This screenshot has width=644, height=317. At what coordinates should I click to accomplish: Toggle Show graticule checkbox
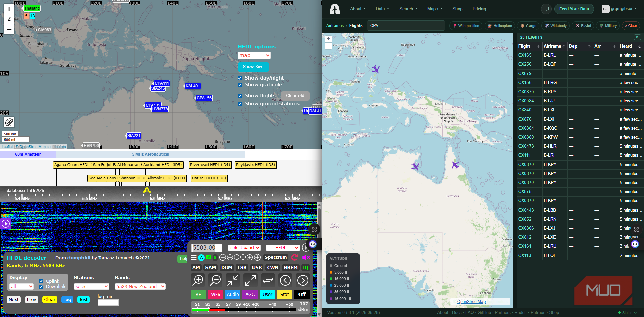pos(240,85)
